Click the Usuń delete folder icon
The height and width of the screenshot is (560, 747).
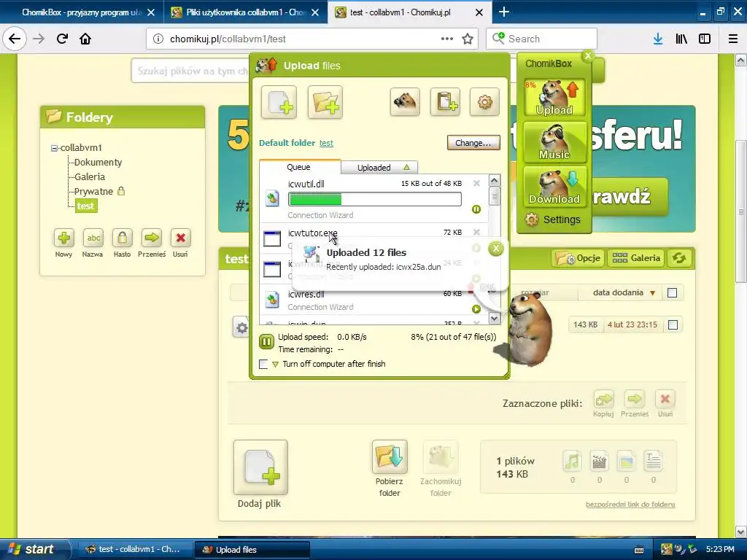point(181,238)
